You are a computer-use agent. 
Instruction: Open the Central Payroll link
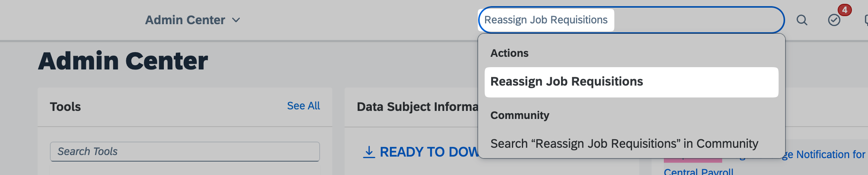tap(698, 171)
